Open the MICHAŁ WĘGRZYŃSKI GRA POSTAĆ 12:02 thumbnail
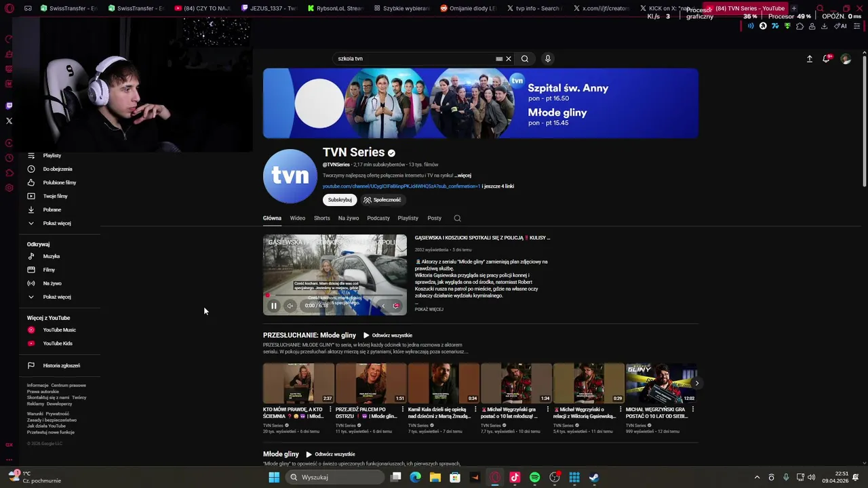Viewport: 868px width, 488px height. [x=661, y=384]
